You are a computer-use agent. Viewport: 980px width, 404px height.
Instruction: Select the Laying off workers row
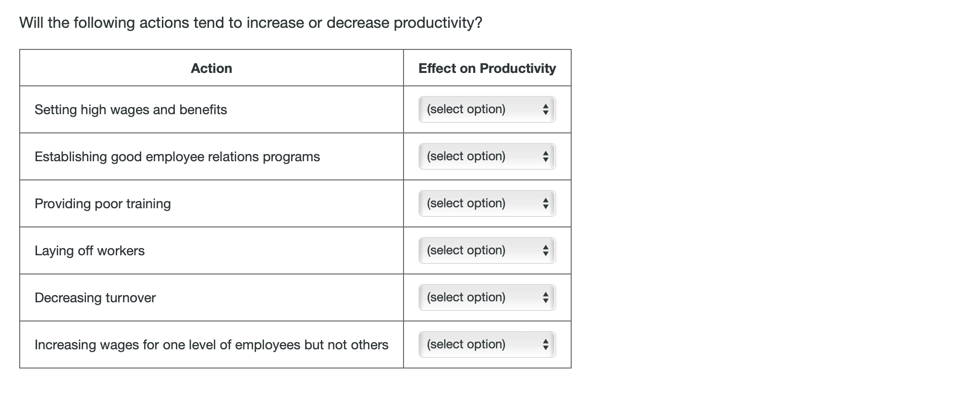coord(89,250)
